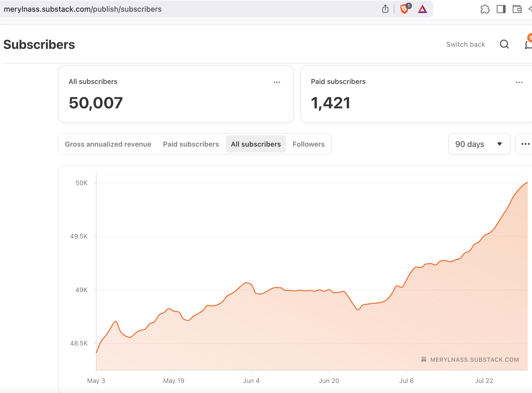Screen dimensions: 532x393
Task: Open the browser extensions puzzle icon
Action: 485,9
